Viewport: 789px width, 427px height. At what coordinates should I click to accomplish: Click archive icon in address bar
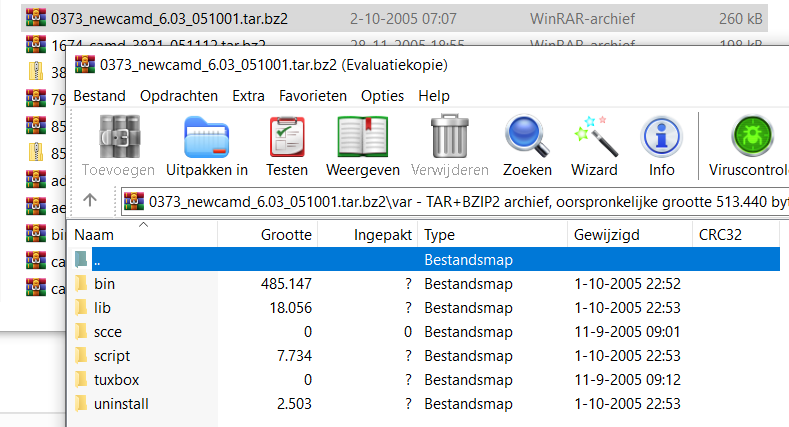[134, 201]
